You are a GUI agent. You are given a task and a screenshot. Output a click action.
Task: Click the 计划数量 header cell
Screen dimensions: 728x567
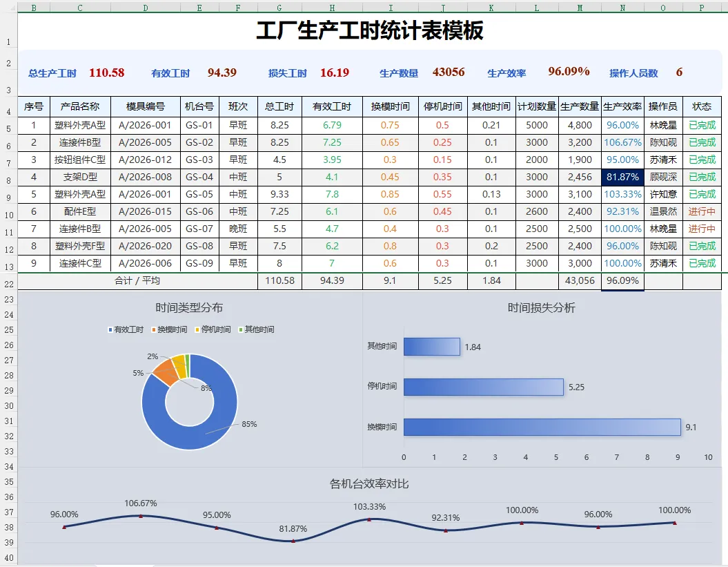537,106
